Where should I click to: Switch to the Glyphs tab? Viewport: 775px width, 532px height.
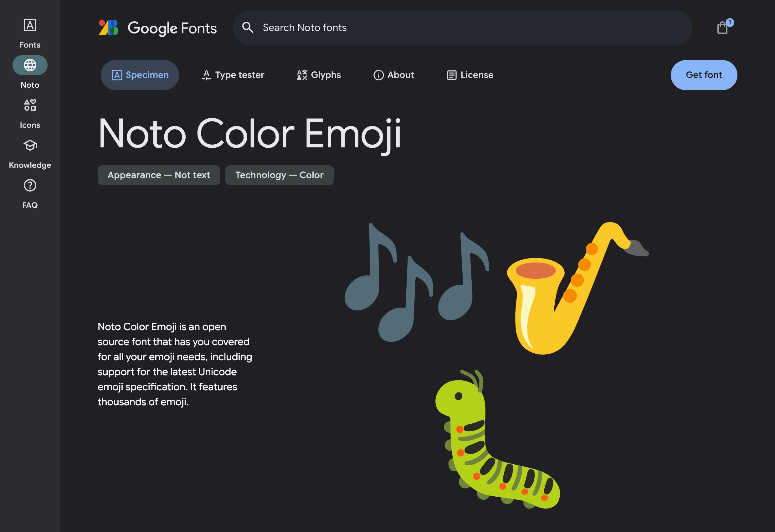(x=319, y=75)
